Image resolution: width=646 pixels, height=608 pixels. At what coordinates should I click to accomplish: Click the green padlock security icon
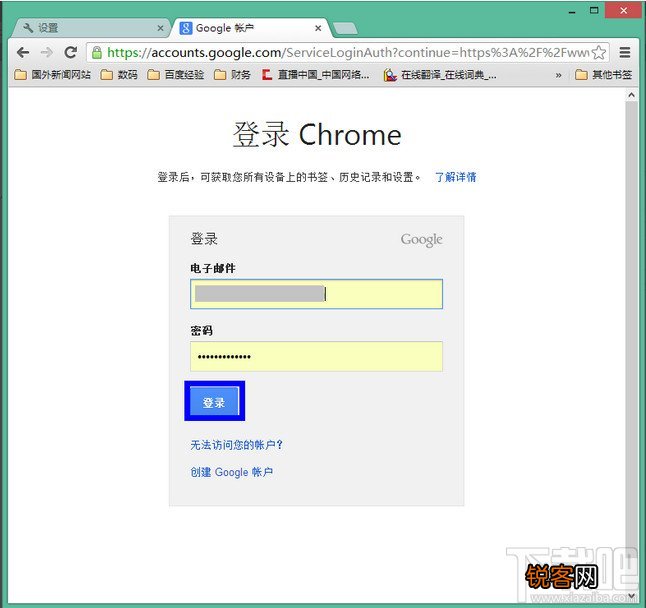pos(97,52)
